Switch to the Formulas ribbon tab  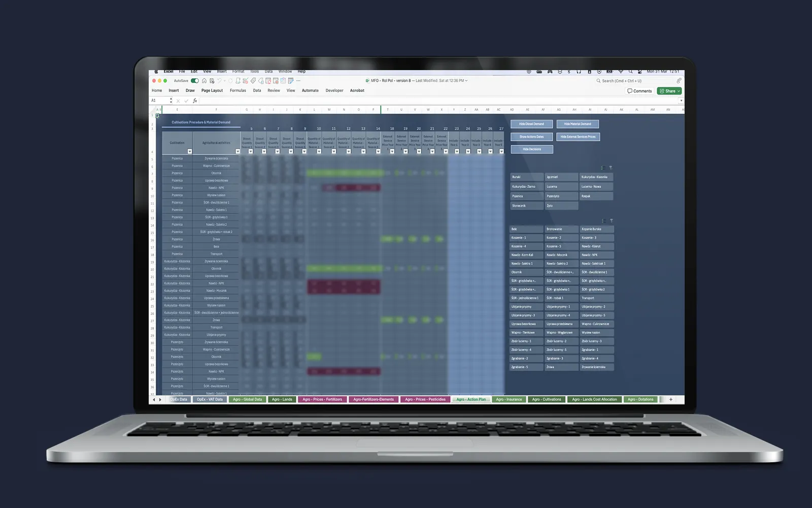[238, 90]
